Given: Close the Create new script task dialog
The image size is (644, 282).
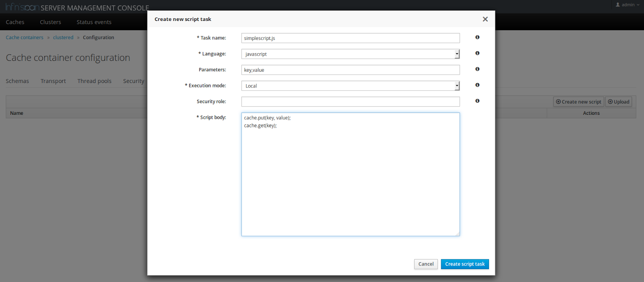Looking at the screenshot, I should pyautogui.click(x=485, y=19).
